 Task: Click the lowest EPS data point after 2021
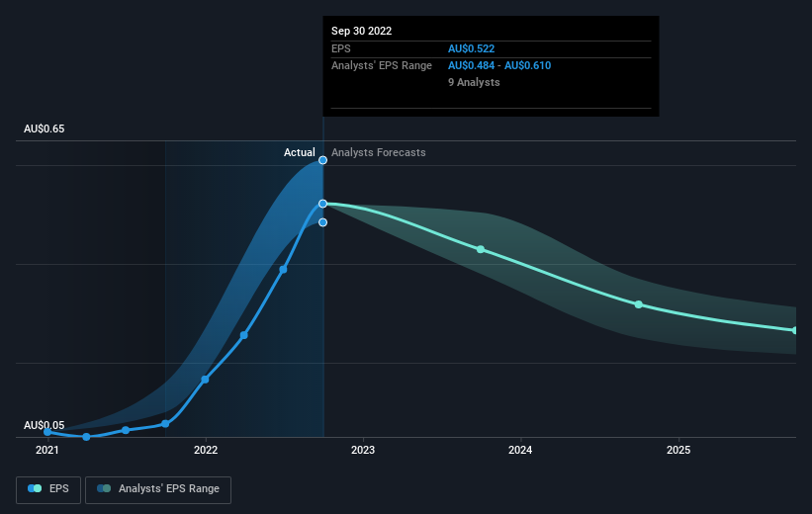[x=86, y=437]
